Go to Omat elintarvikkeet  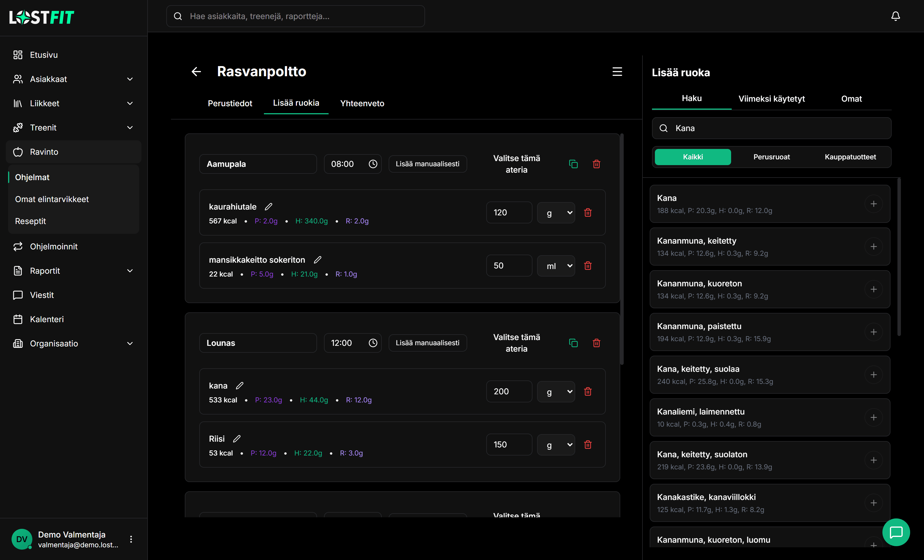[52, 199]
